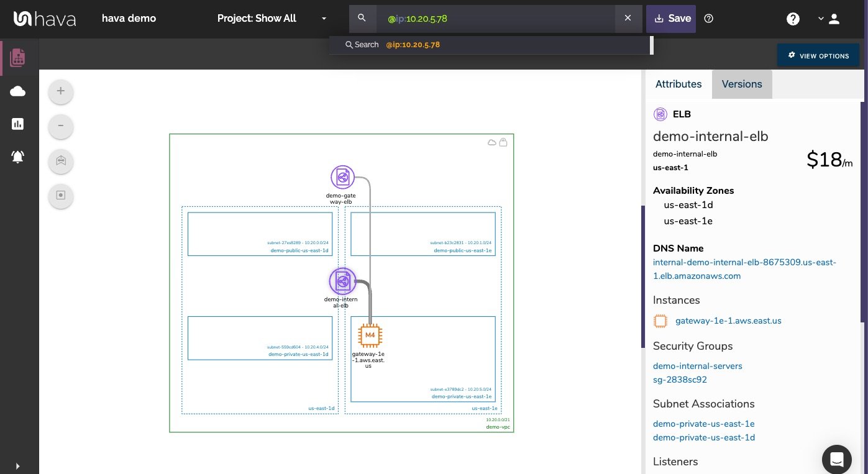This screenshot has width=868, height=474.
Task: Select the demo-gateway-elb node icon
Action: coord(342,178)
